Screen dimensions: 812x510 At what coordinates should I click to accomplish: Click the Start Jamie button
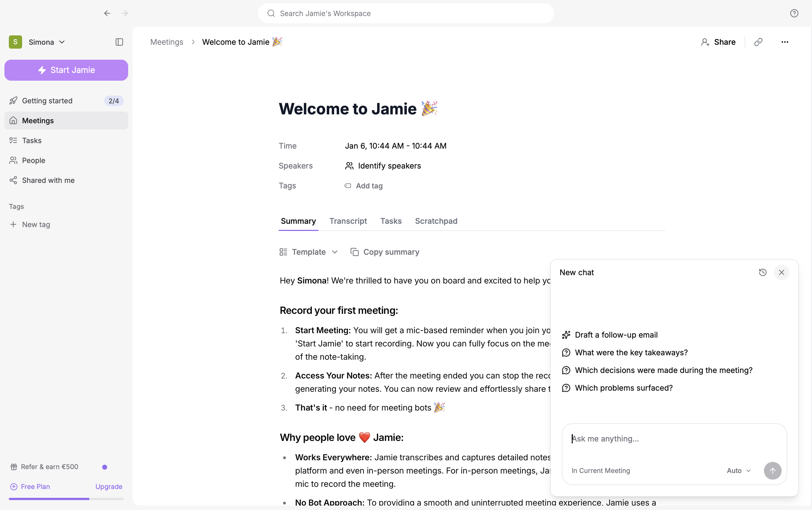pos(66,70)
